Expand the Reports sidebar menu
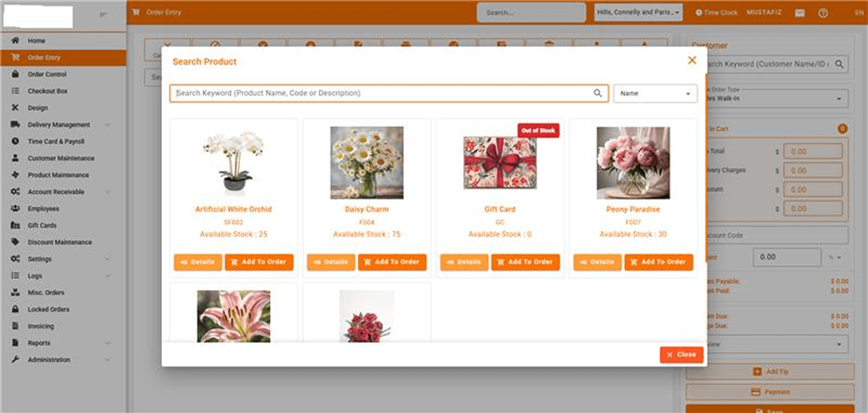868x413 pixels. [x=107, y=343]
